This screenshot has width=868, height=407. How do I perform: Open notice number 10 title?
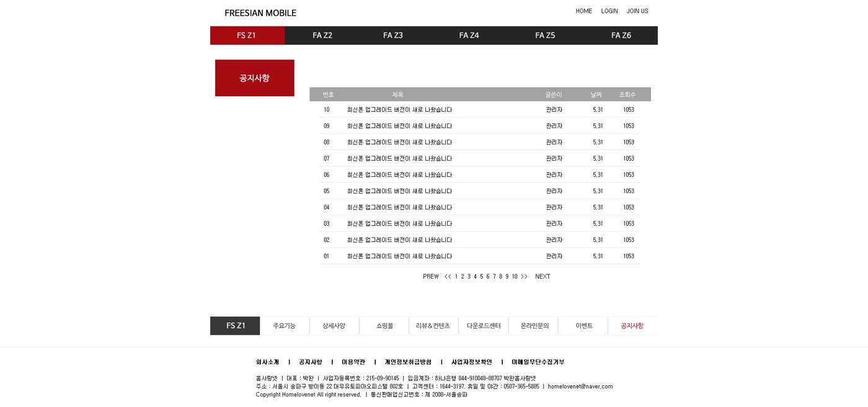399,110
